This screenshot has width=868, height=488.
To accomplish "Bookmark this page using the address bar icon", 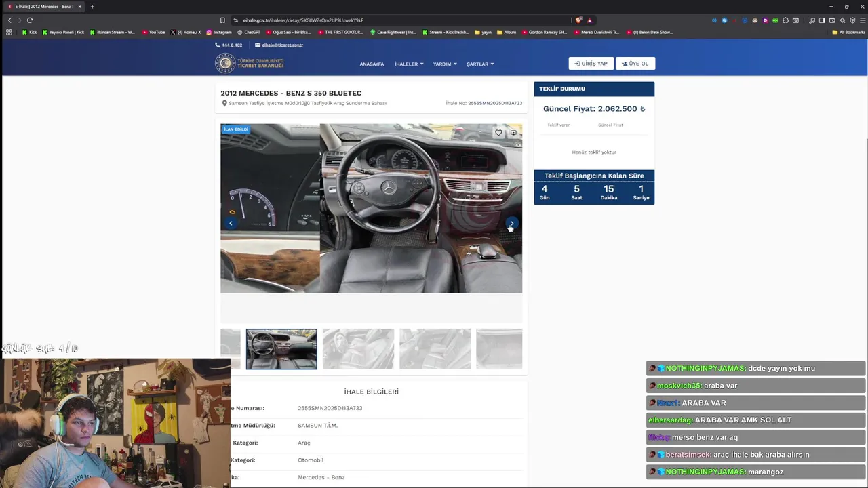I will [222, 20].
